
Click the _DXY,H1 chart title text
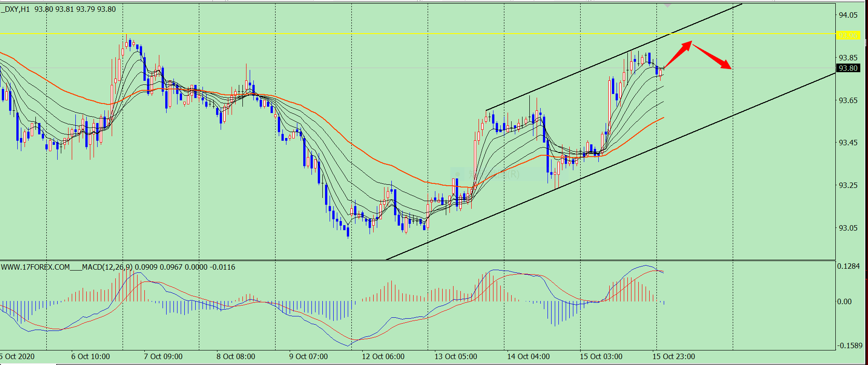(15, 9)
